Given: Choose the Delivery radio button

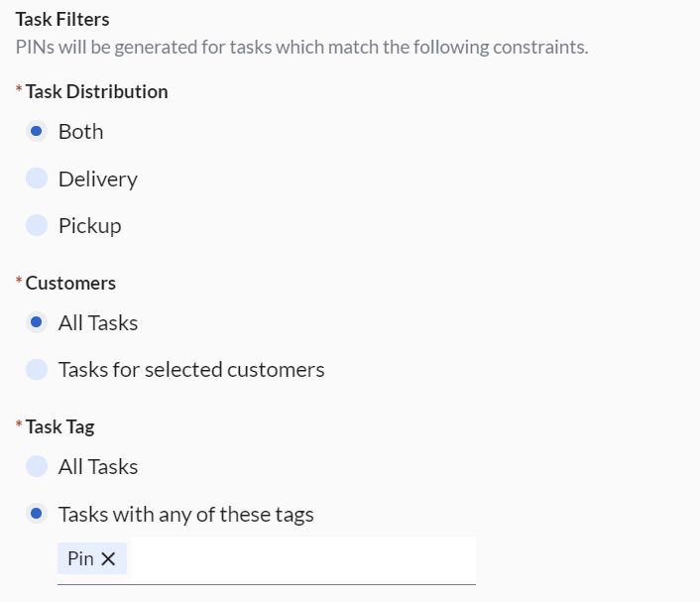Looking at the screenshot, I should 37,179.
